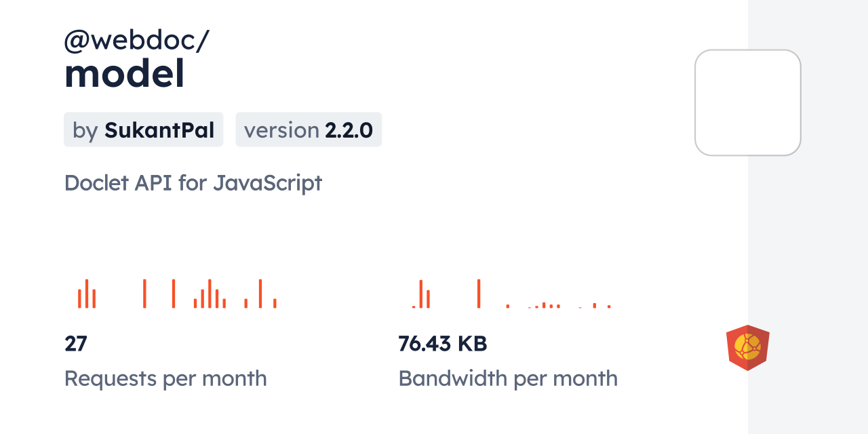The image size is (868, 434).
Task: Click the 'Requests per month' label
Action: [x=165, y=378]
